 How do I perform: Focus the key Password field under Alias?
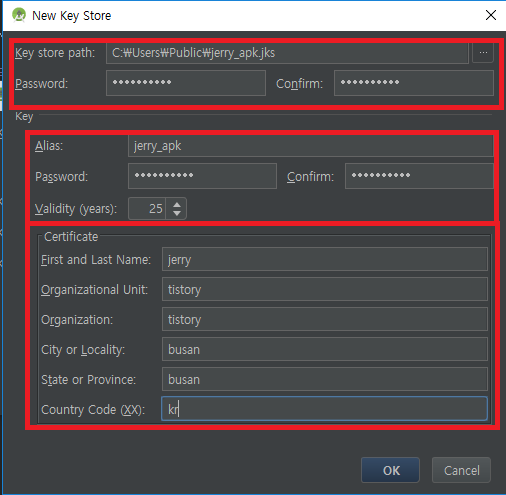tap(202, 176)
